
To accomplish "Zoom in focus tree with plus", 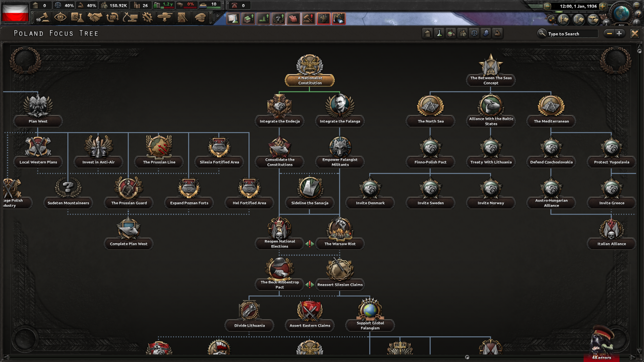I will point(619,33).
